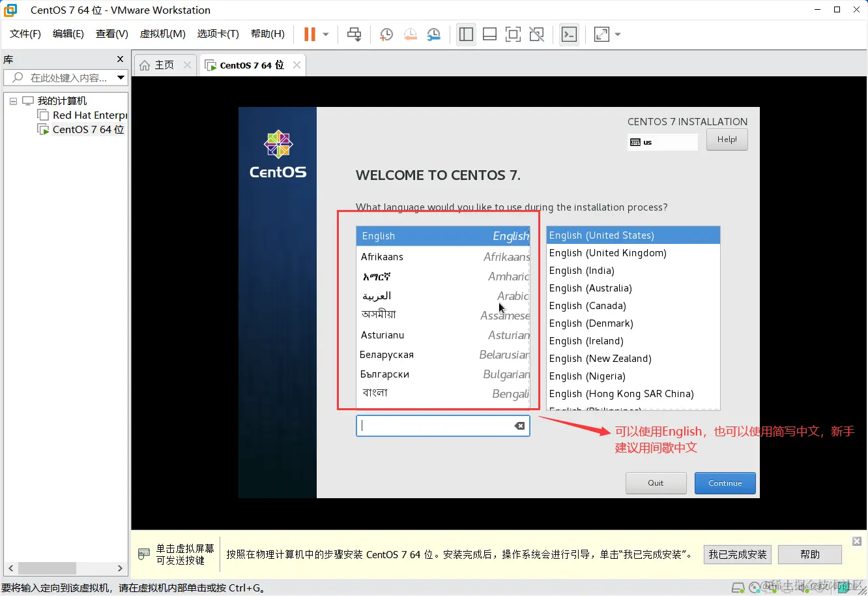Open the 选项卡(T) menu
This screenshot has width=868, height=596.
pyautogui.click(x=218, y=34)
